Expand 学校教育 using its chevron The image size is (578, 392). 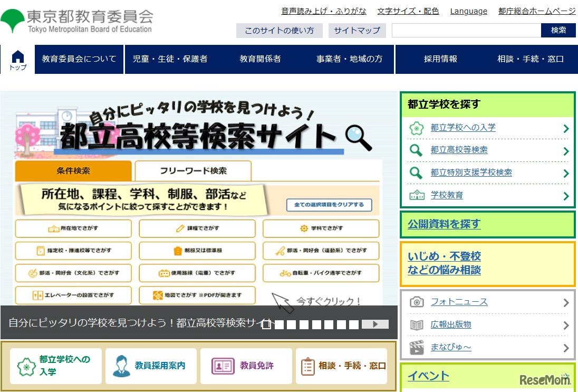point(566,195)
